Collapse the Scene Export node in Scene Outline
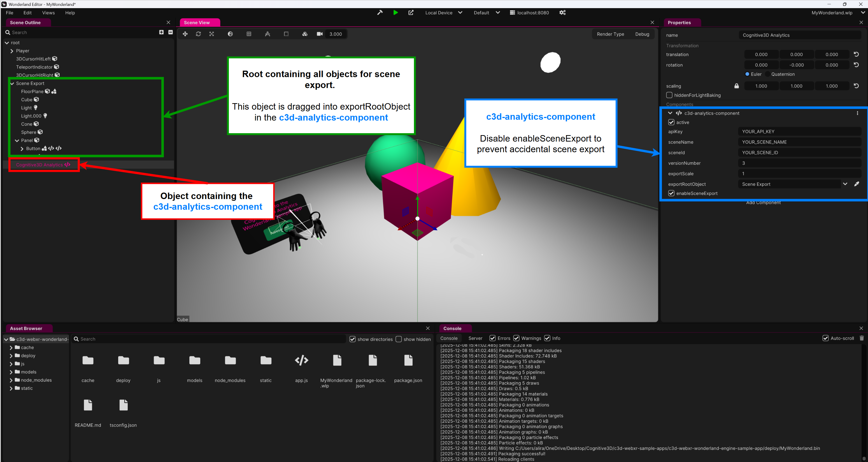 [12, 83]
